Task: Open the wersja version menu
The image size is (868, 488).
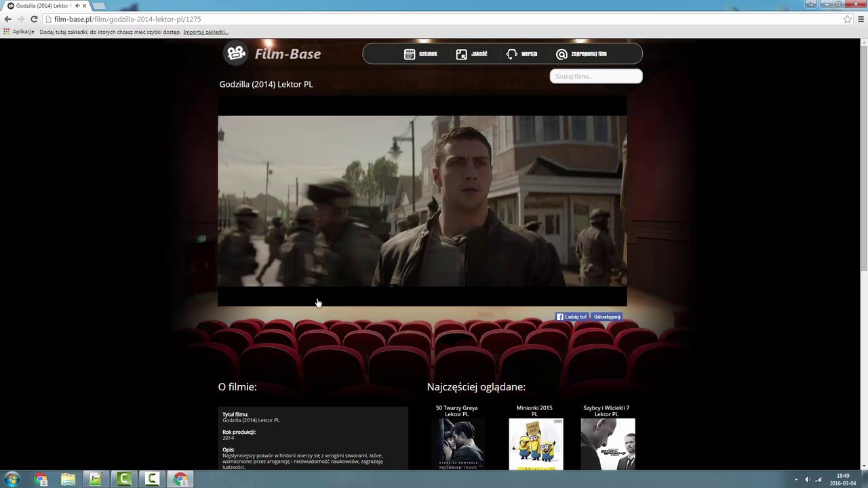Action: coord(521,54)
